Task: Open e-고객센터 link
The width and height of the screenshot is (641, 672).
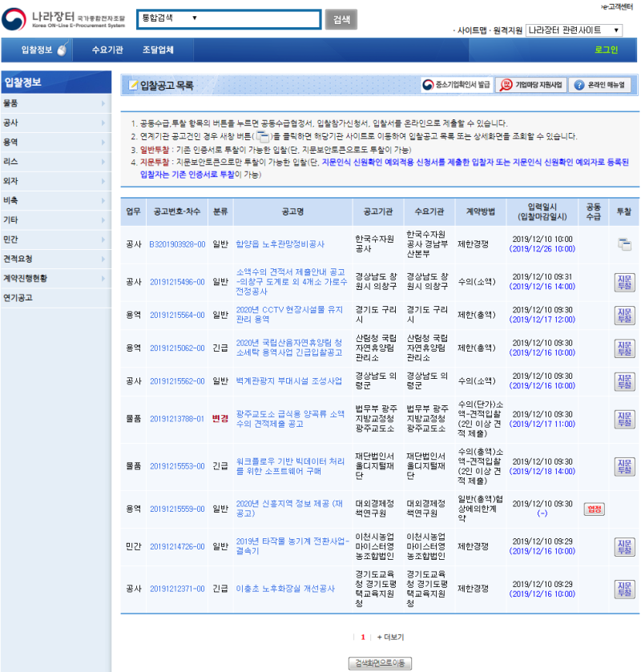Action: click(x=617, y=6)
